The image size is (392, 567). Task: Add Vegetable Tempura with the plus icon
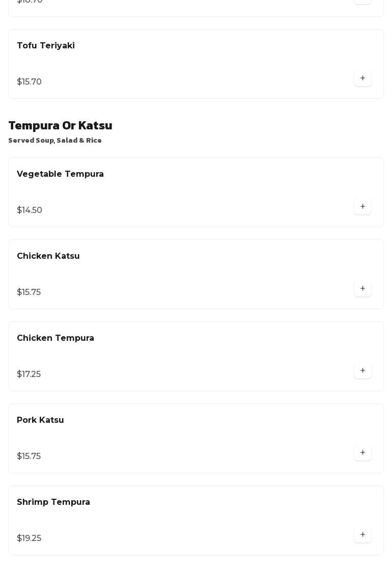click(x=362, y=207)
